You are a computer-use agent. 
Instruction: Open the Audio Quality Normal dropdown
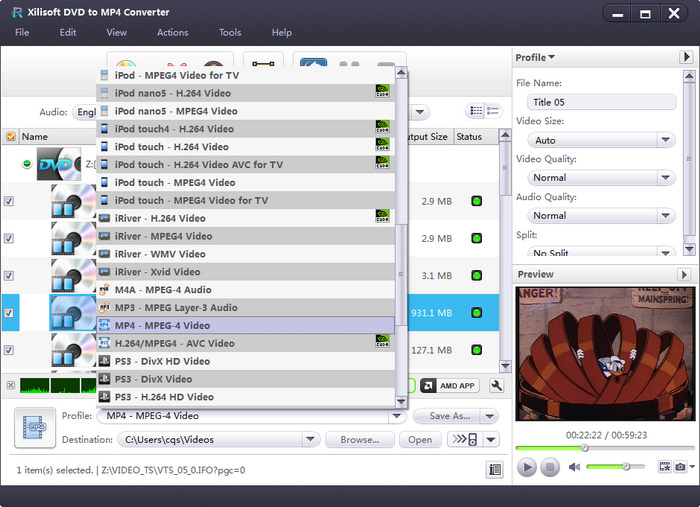665,216
